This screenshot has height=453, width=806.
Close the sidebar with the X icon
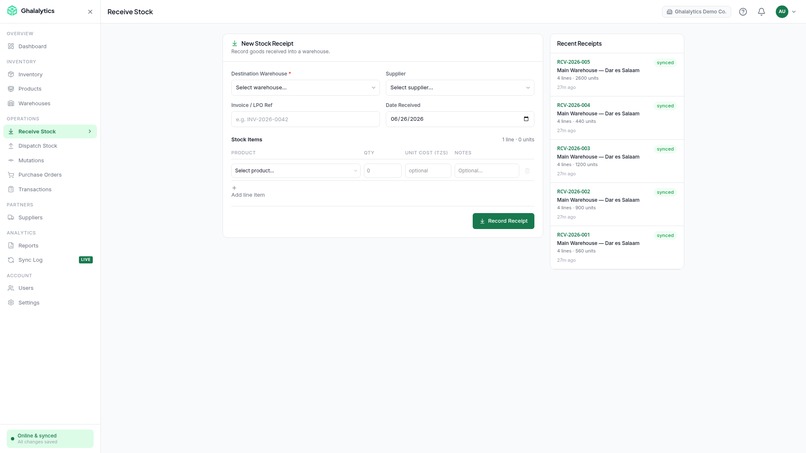[90, 12]
